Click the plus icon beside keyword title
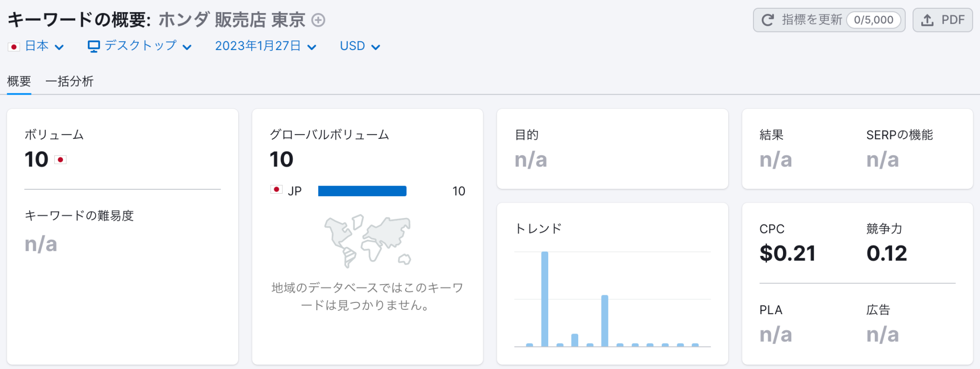 318,20
